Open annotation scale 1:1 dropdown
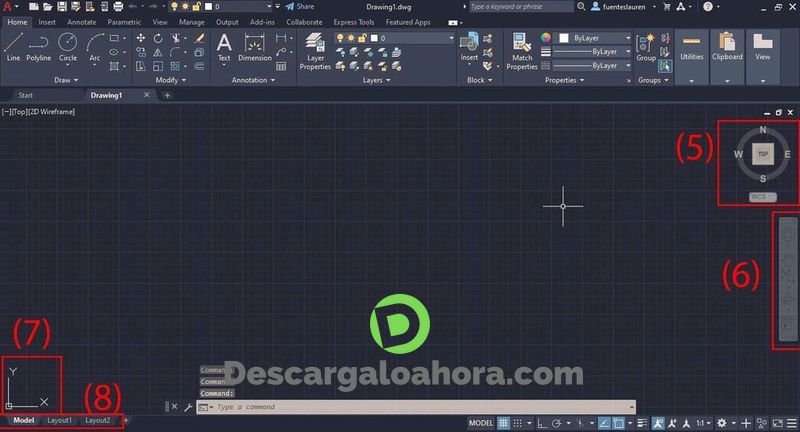 tap(704, 423)
